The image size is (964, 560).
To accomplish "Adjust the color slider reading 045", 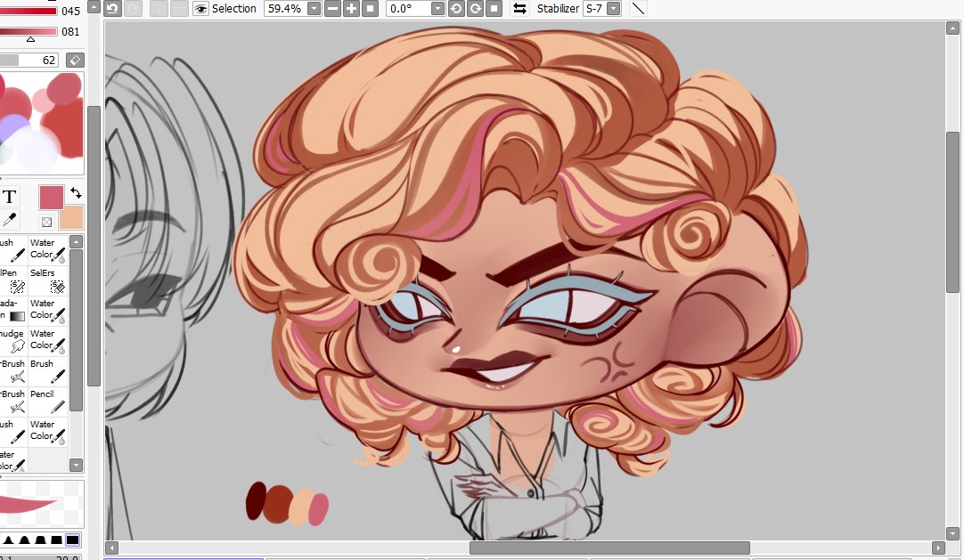I will coord(29,11).
